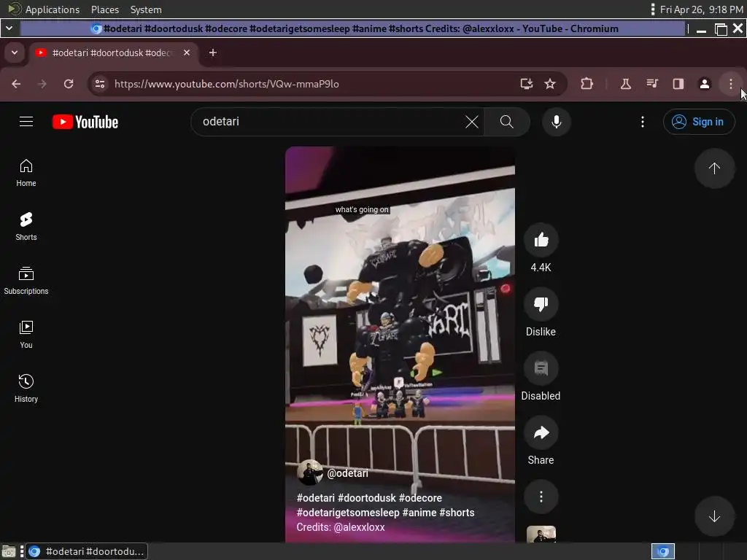Open the #odetarigetsomesleep hashtag

[x=348, y=513]
